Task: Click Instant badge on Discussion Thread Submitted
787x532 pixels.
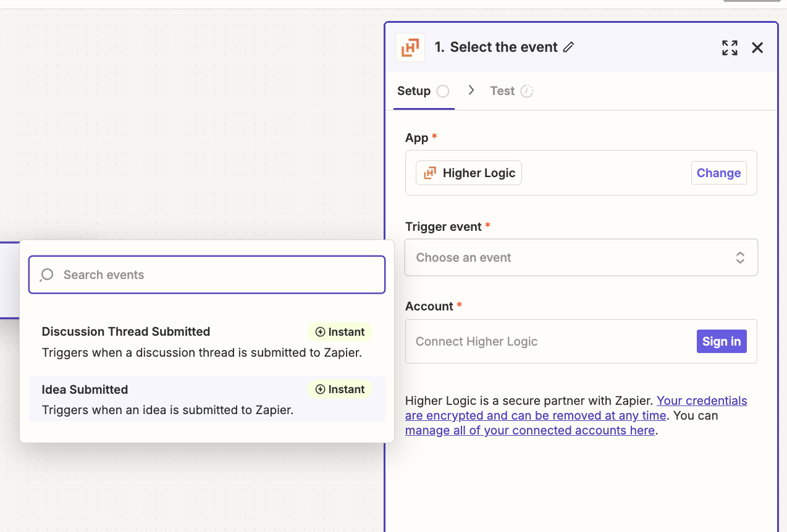Action: click(340, 332)
